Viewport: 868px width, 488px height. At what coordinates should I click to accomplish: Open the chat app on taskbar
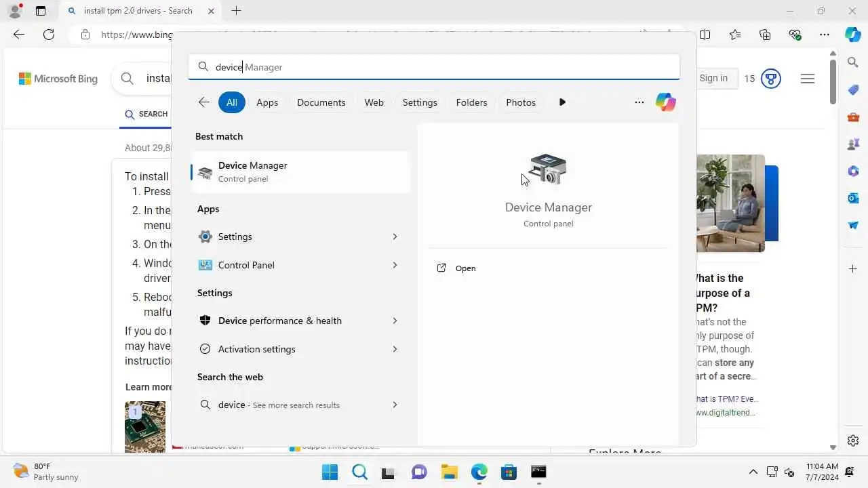pos(419,472)
